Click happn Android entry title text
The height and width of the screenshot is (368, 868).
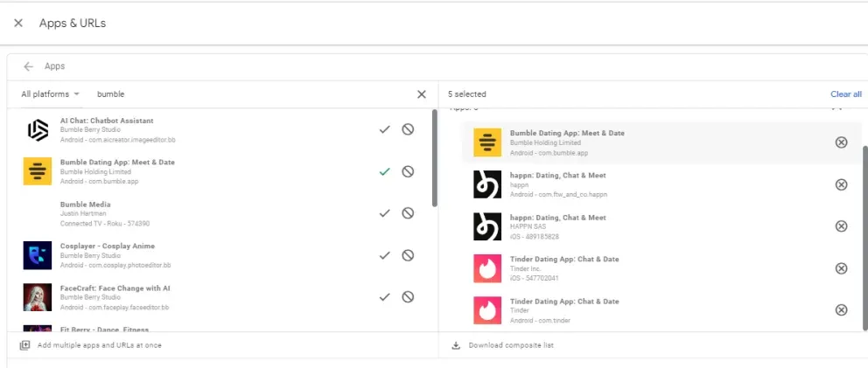click(558, 176)
